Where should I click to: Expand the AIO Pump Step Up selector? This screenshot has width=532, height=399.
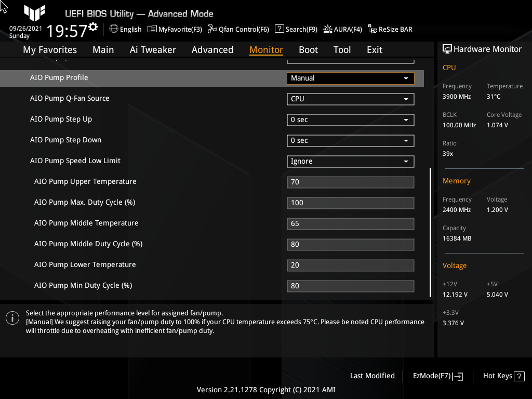pos(350,119)
